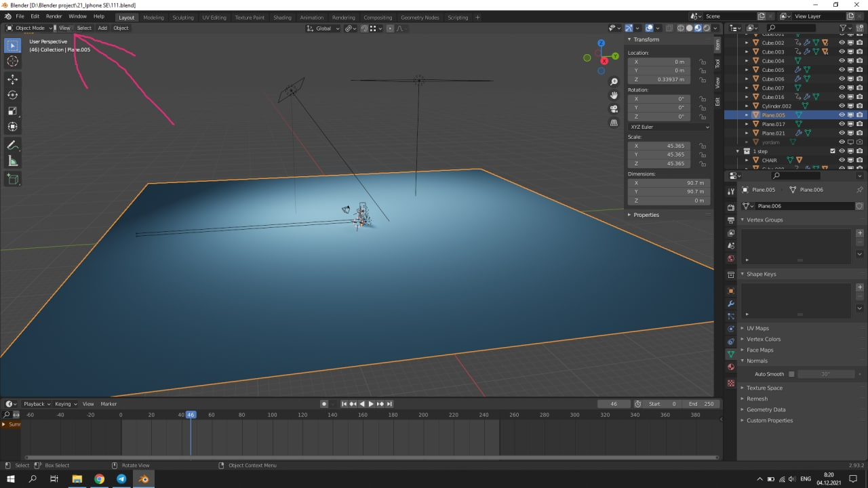Select the Annotate tool
Image resolution: width=868 pixels, height=488 pixels.
click(x=12, y=145)
